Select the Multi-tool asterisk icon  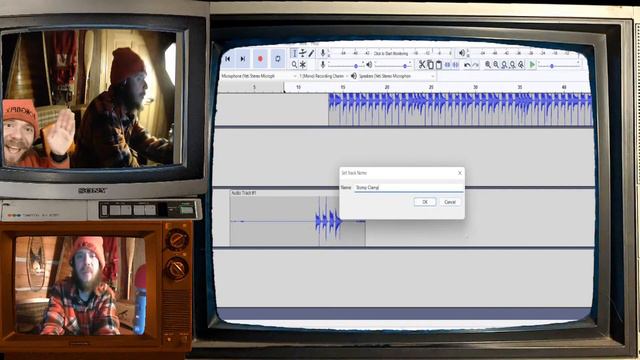[x=303, y=64]
